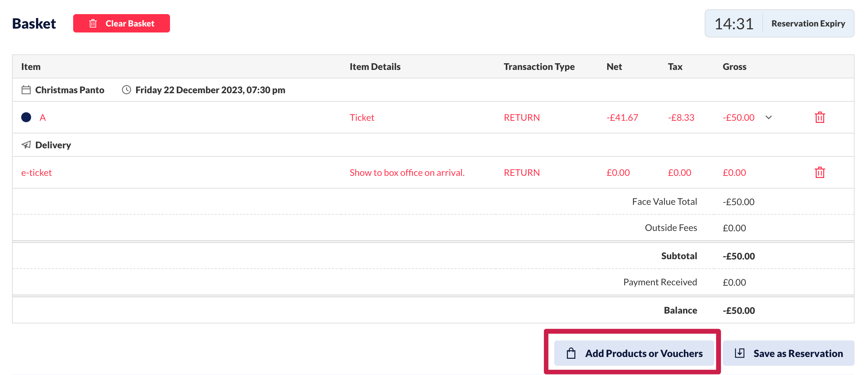Click the Face Value Total label
Screen dimensions: 868x375
click(664, 202)
